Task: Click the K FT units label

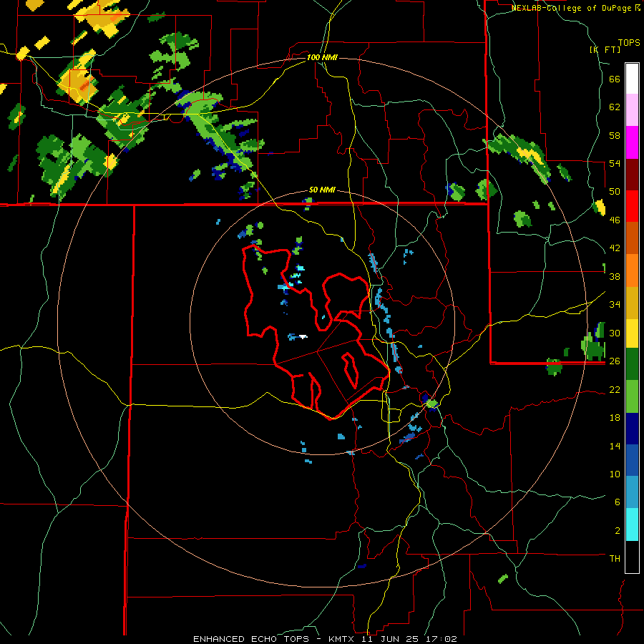Action: pyautogui.click(x=605, y=49)
